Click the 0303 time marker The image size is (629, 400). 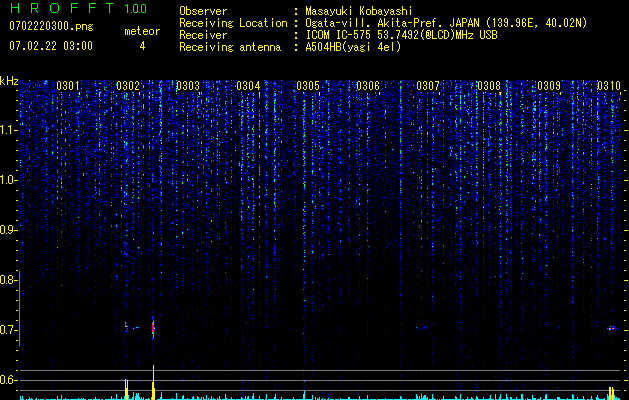[x=188, y=85]
